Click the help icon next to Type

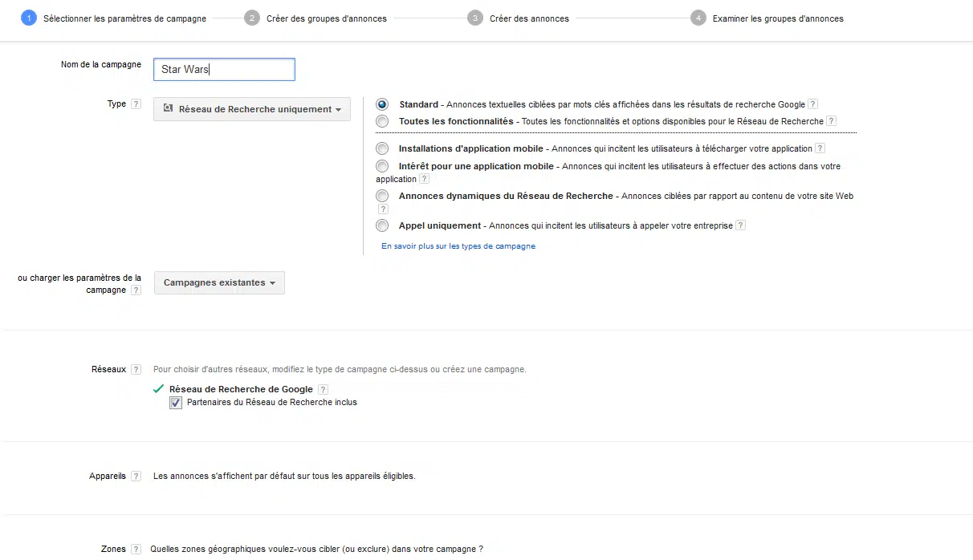coord(136,104)
